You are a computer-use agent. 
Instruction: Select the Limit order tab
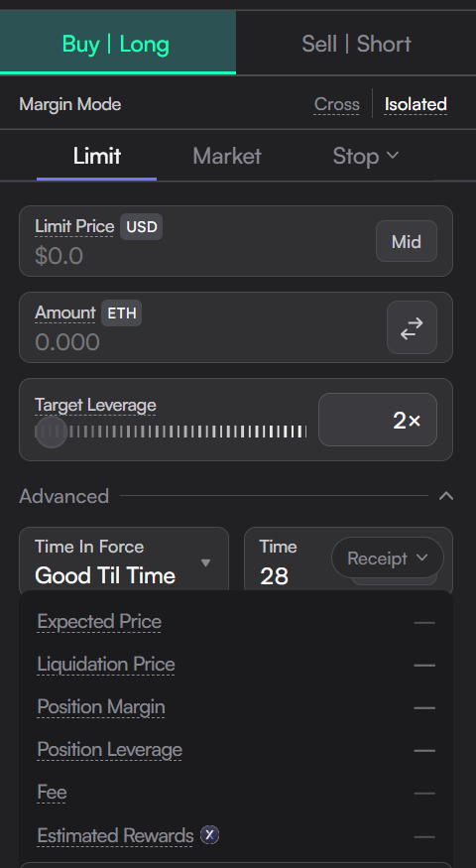(97, 156)
